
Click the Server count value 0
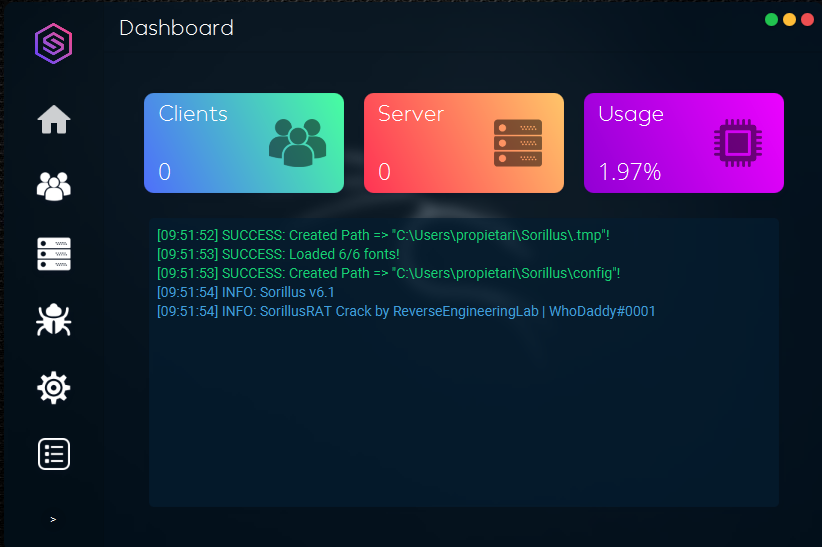(x=384, y=172)
